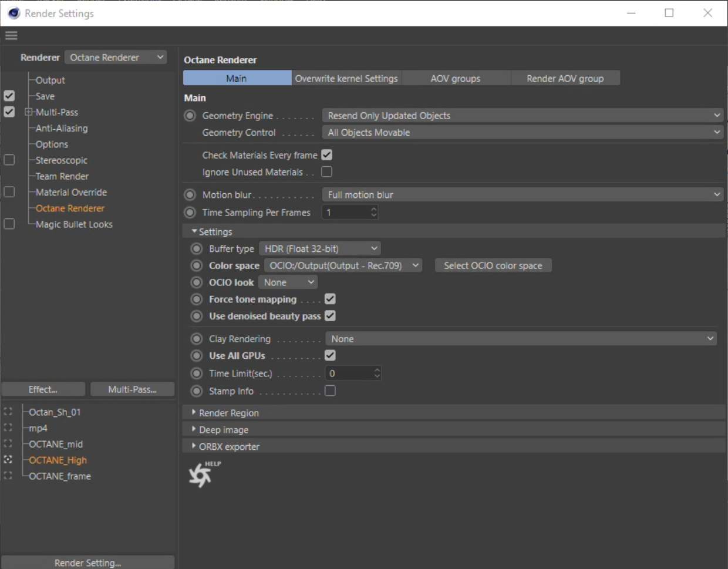
Task: Select the OCTANE_mid render preset
Action: click(x=56, y=444)
